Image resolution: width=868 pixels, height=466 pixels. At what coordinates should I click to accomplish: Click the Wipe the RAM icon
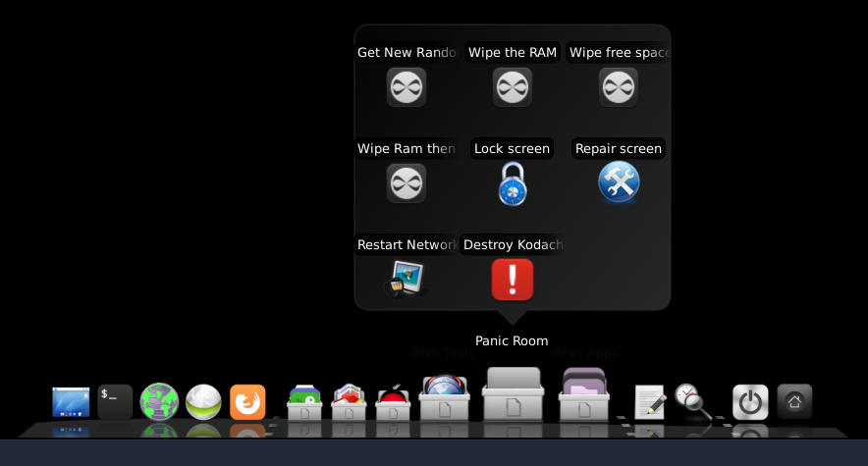click(x=512, y=87)
